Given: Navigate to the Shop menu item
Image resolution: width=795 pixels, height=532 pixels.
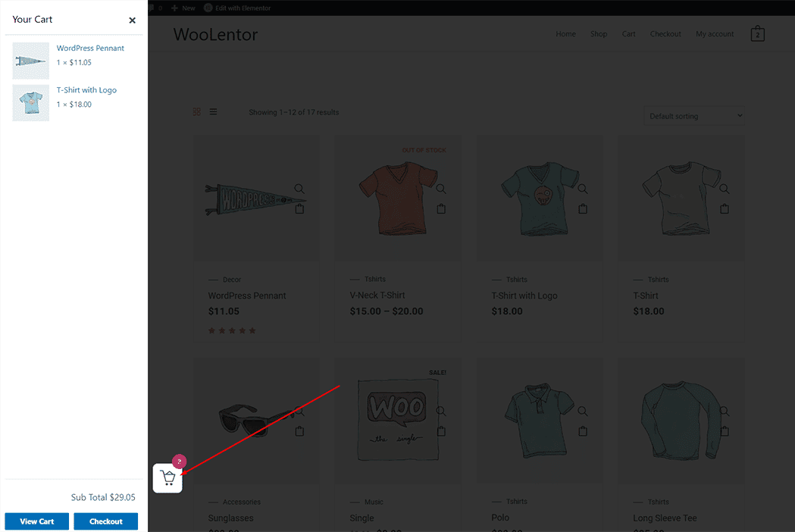Looking at the screenshot, I should click(598, 33).
